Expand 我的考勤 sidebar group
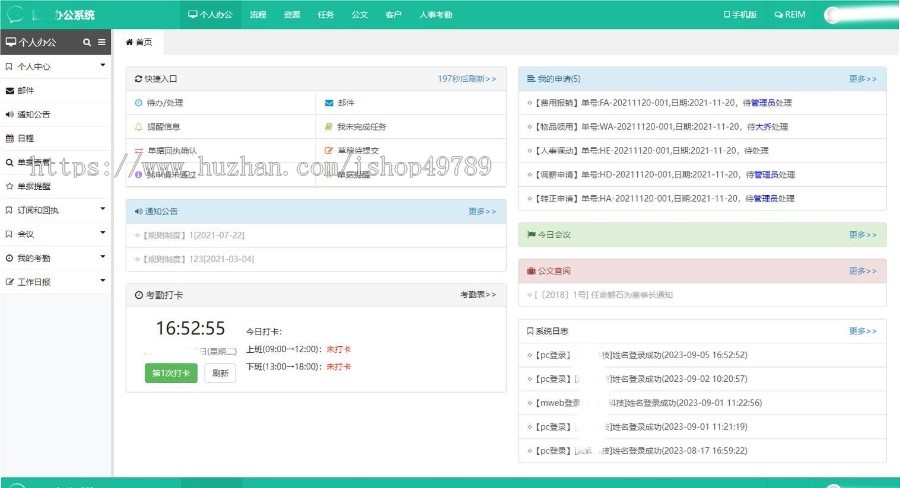Screen dimensions: 900x488 [56, 258]
